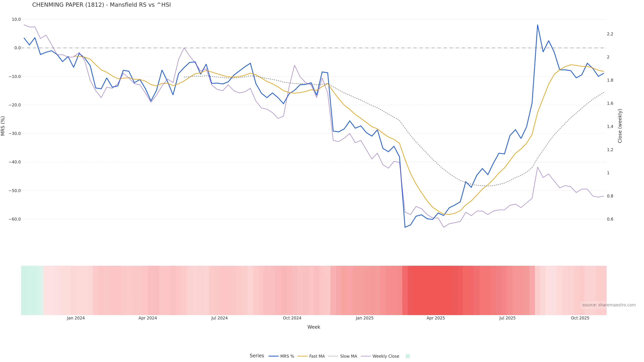Viewport: 644px width, 362px height.
Task: Open the sharemaestro.com source link
Action: click(608, 305)
